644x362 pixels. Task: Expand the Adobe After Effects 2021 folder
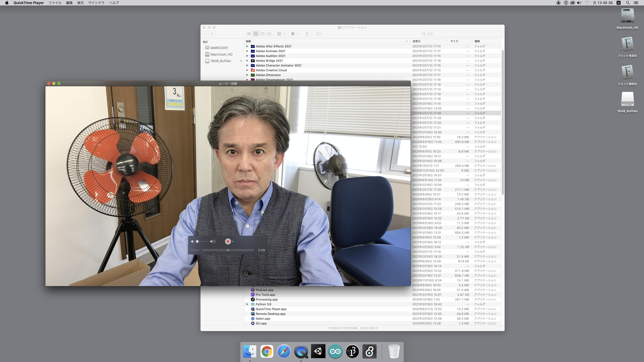[247, 46]
